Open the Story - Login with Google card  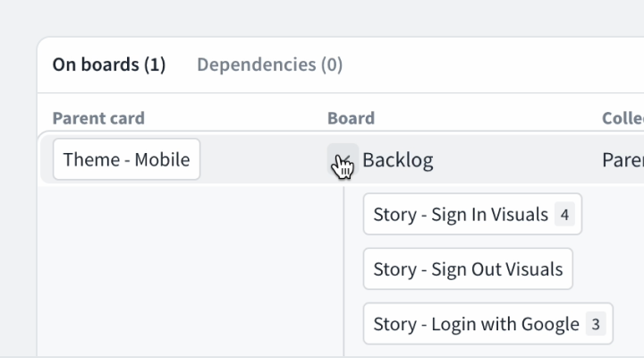476,324
